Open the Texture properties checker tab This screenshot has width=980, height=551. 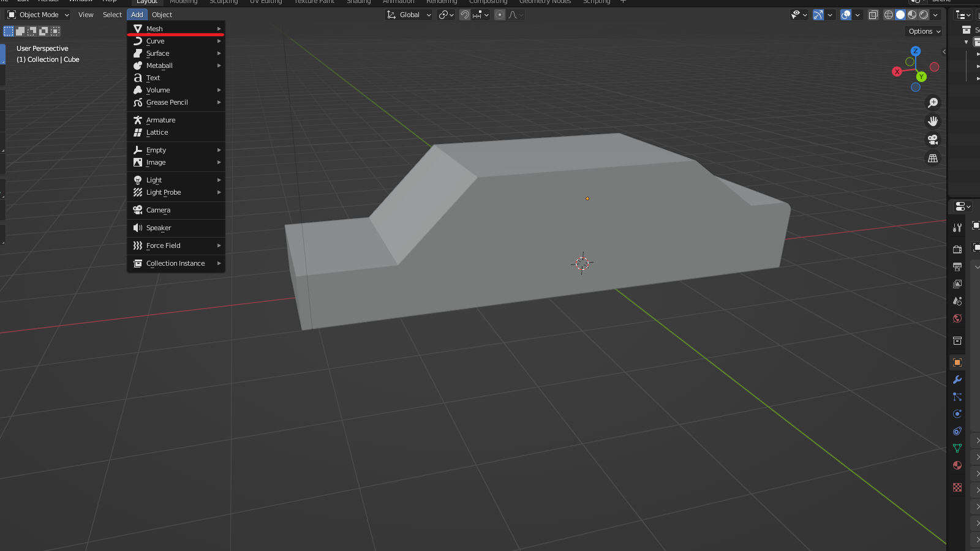click(x=957, y=487)
